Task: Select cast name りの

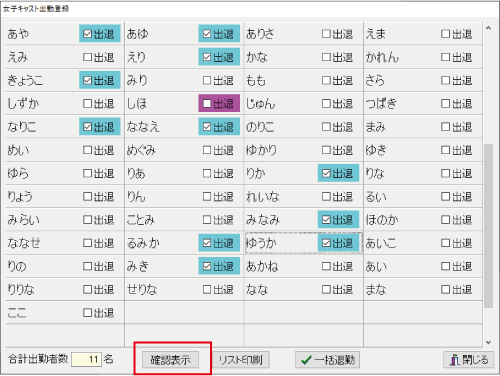Action: (17, 266)
